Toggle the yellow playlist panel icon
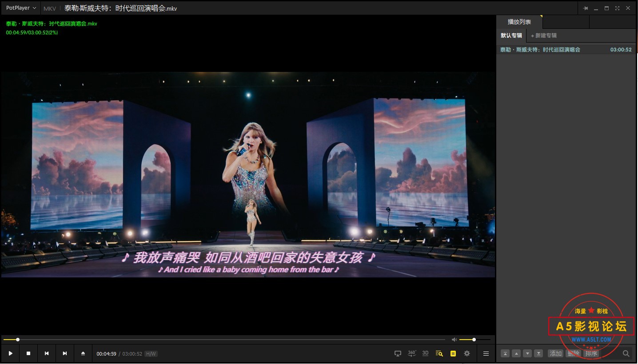 point(453,353)
